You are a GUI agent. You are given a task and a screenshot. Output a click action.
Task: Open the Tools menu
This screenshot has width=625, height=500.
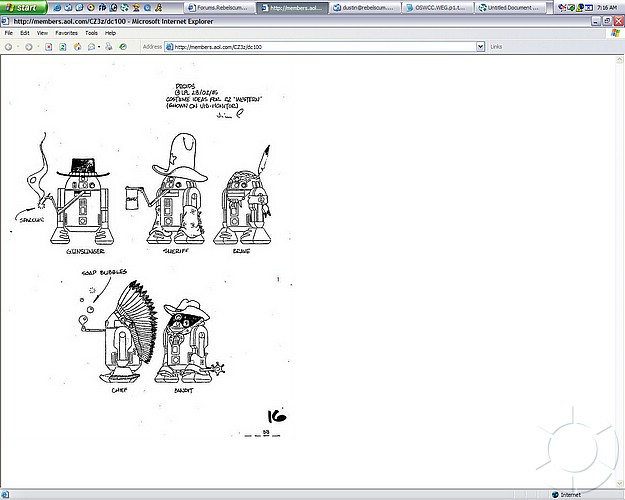91,33
